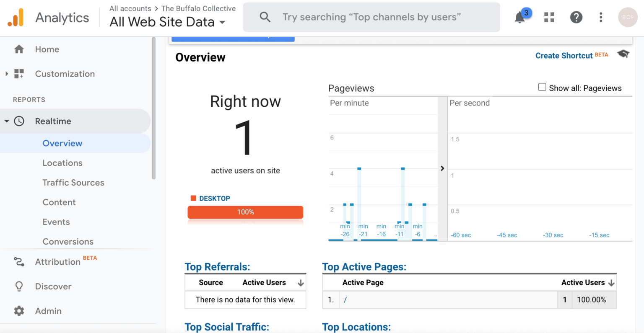Open notifications via the bell icon
This screenshot has height=333, width=644.
click(519, 17)
